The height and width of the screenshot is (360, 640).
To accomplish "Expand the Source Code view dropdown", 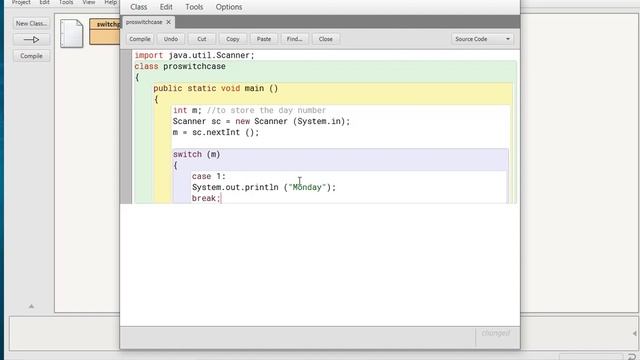I will 482,39.
